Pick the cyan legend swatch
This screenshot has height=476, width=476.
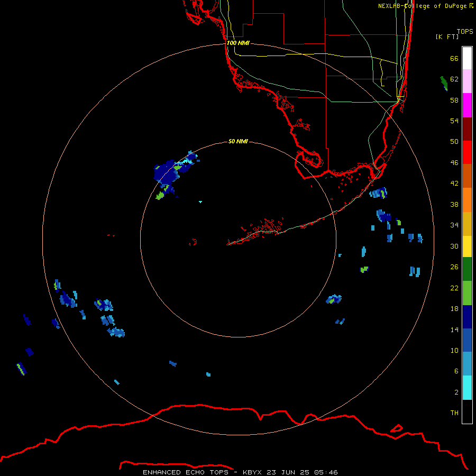pyautogui.click(x=467, y=388)
